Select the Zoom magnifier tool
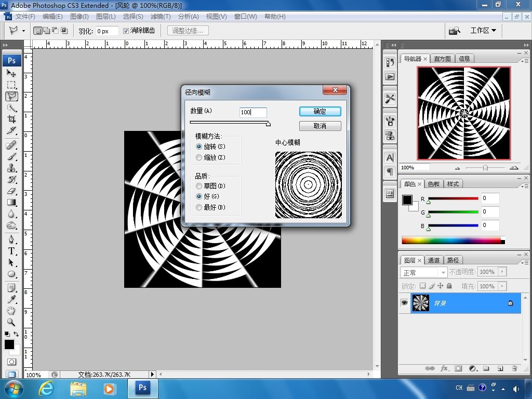Image resolution: width=532 pixels, height=399 pixels. click(x=11, y=323)
